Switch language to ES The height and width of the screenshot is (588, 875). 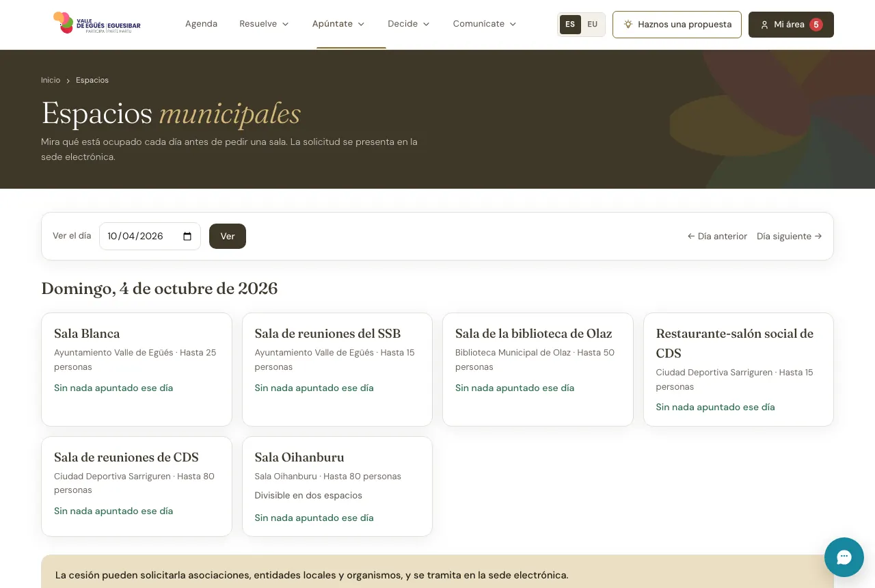pos(570,25)
